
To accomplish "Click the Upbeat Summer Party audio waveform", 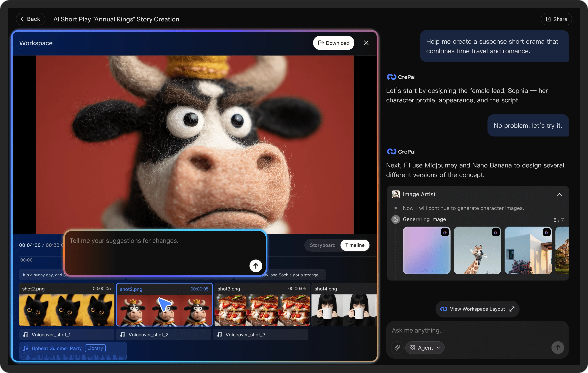I will (x=73, y=357).
